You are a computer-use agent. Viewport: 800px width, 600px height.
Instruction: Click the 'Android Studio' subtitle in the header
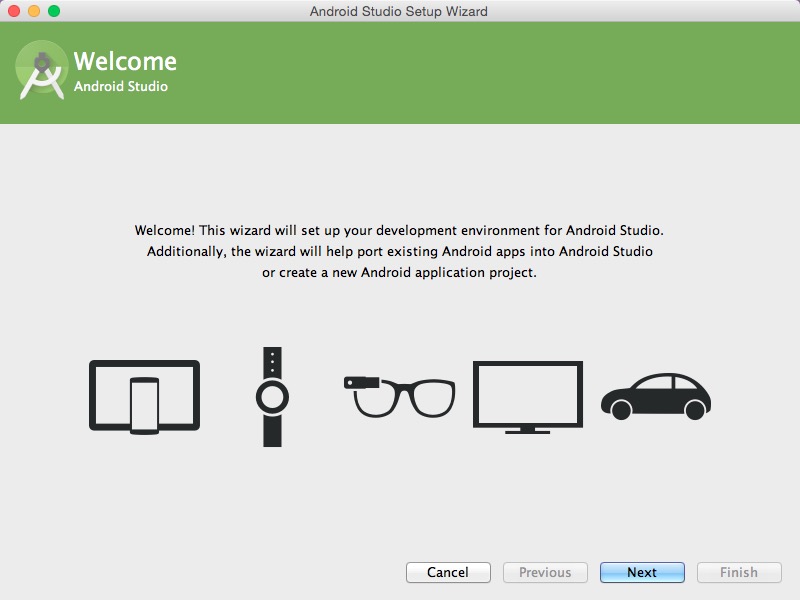[x=121, y=86]
